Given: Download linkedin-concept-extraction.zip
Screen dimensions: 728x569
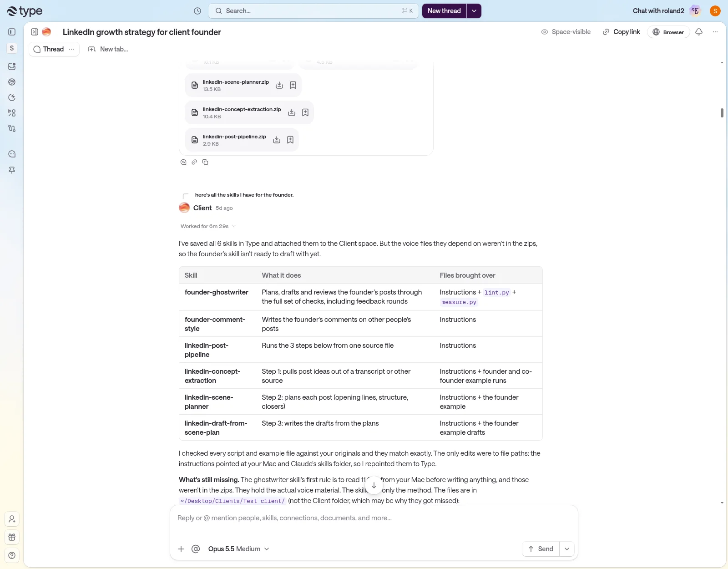Looking at the screenshot, I should click(292, 112).
